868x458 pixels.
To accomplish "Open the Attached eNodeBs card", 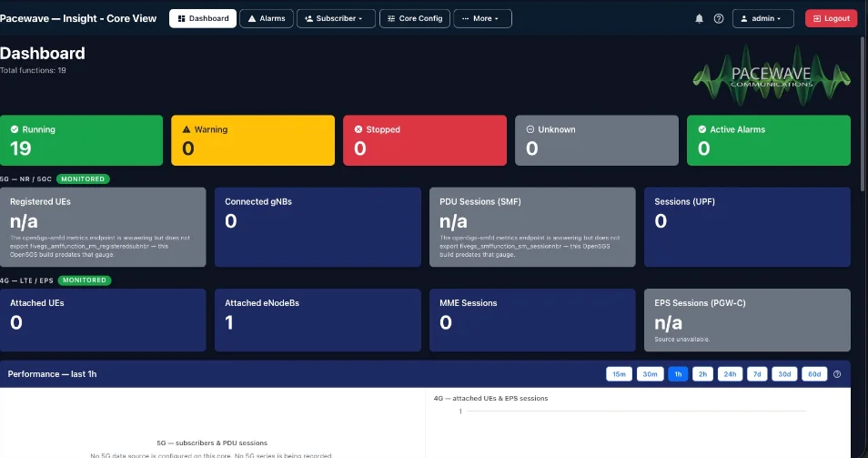I will point(318,321).
